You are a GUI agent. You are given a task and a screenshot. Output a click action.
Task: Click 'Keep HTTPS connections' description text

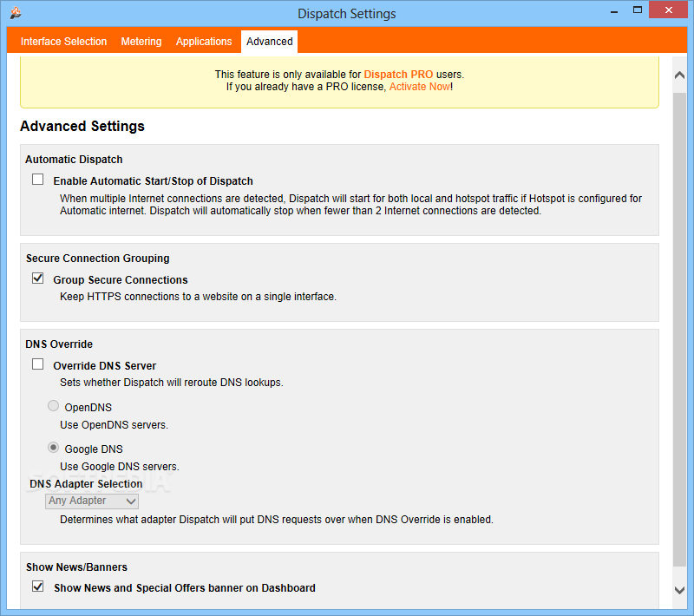click(x=199, y=297)
